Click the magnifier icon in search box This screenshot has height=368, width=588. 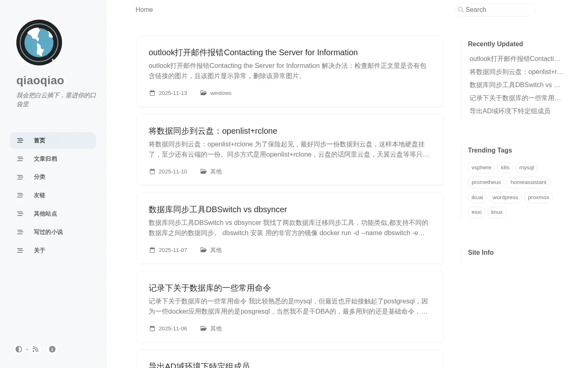(x=461, y=10)
